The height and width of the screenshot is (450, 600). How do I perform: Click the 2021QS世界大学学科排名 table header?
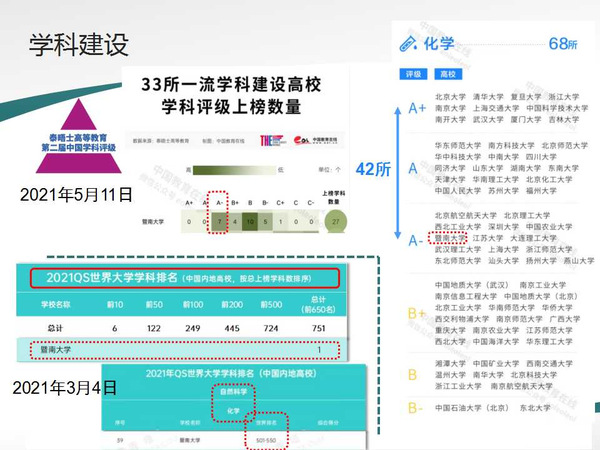click(183, 277)
